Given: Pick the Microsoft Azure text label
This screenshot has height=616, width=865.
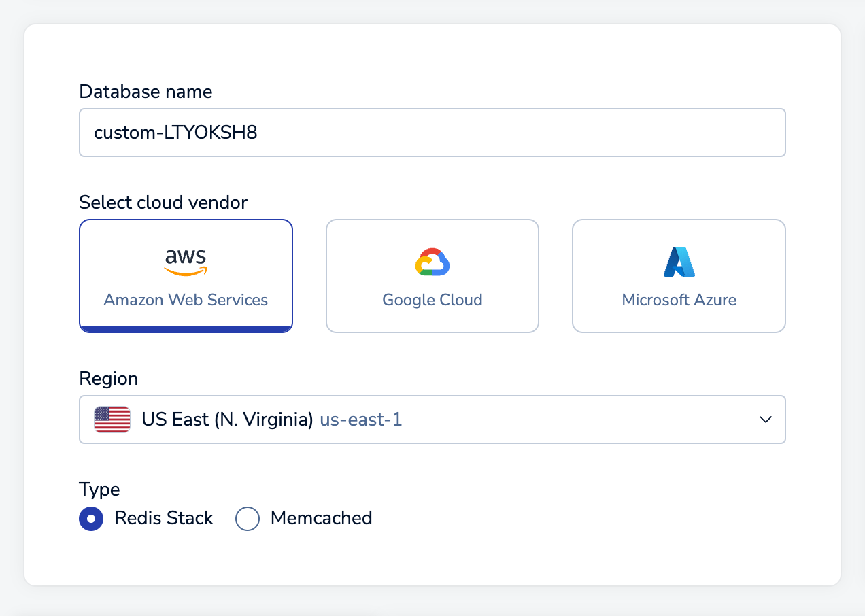Looking at the screenshot, I should pyautogui.click(x=679, y=300).
